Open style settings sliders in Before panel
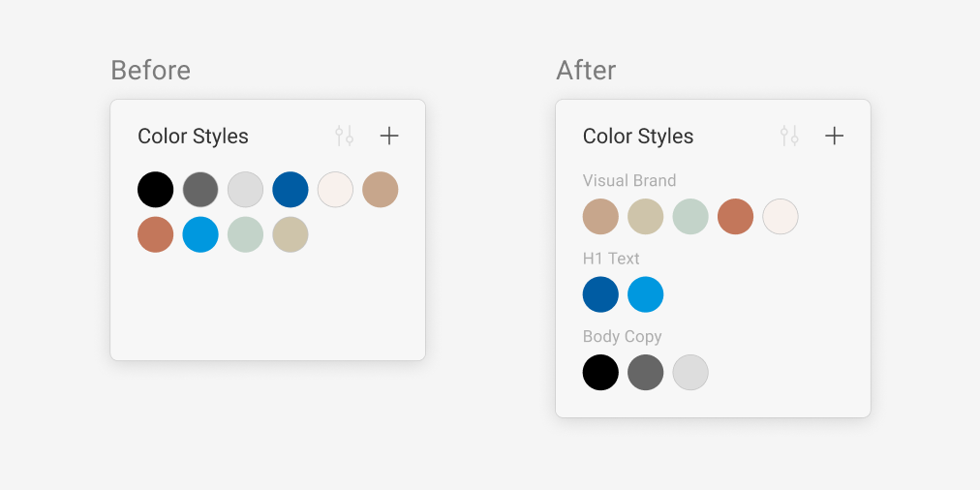The height and width of the screenshot is (490, 980). click(x=344, y=137)
